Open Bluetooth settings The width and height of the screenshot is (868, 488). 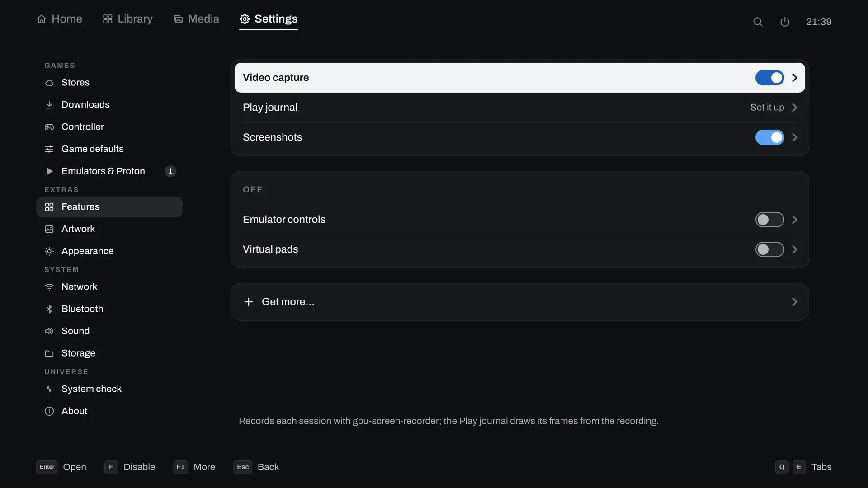tap(109, 309)
